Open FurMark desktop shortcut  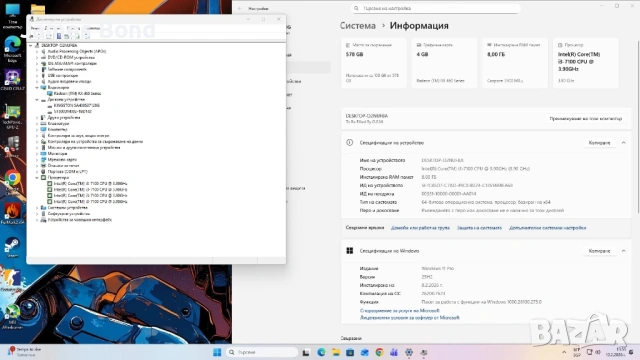point(12,214)
